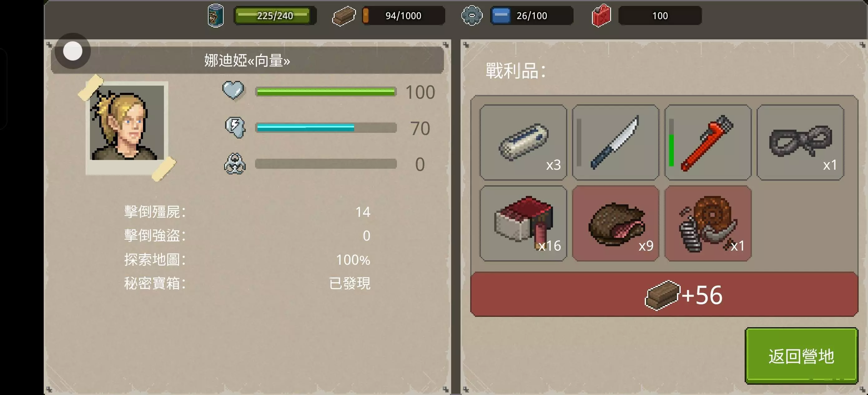Select the red pipe wrench item
Viewport: 868px width, 395px height.
(708, 142)
